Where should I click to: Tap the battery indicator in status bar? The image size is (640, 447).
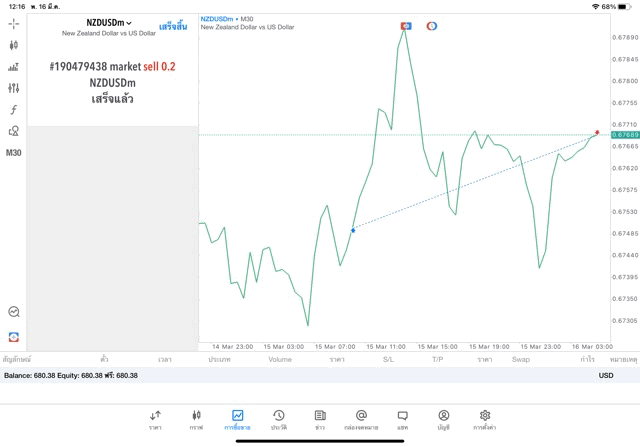(x=624, y=7)
